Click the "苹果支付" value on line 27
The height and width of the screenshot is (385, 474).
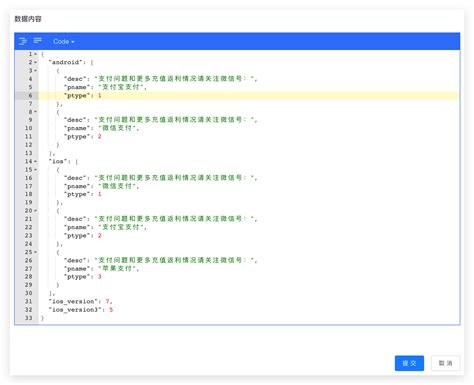[x=117, y=268]
